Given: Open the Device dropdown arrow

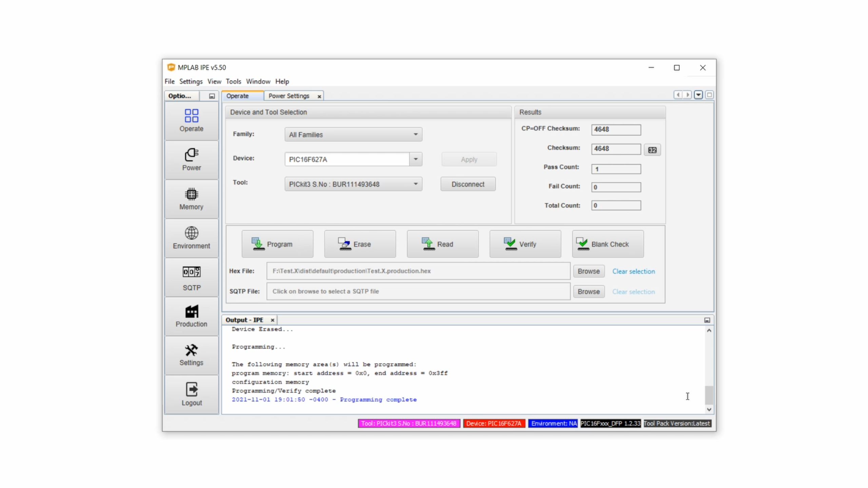Looking at the screenshot, I should (x=415, y=159).
